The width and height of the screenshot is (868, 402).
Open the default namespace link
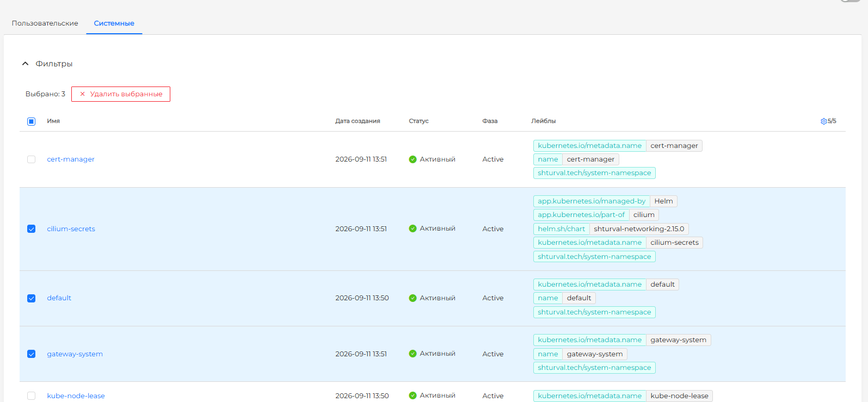click(59, 298)
